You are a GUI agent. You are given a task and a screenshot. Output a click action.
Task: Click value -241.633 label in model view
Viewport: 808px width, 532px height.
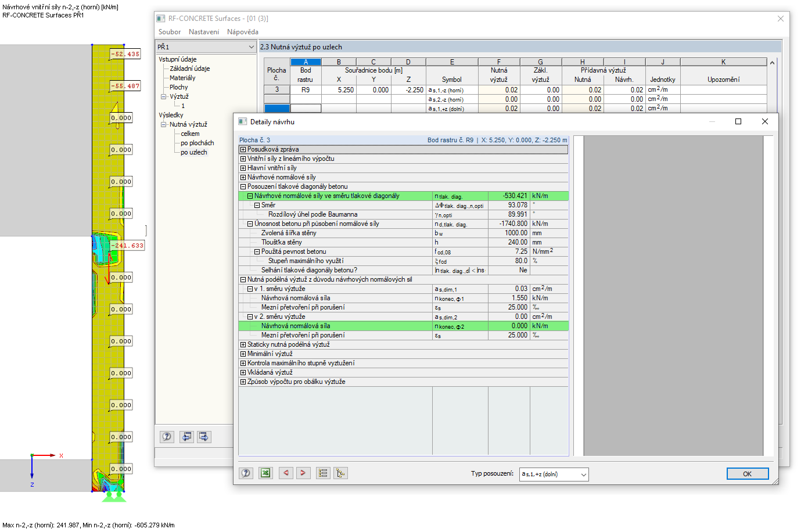click(127, 246)
